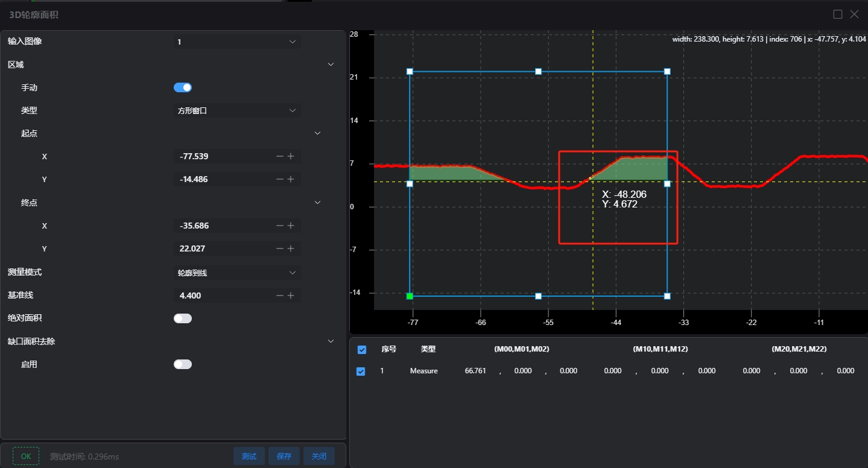Click the (M10,M11,M12) column header

pos(661,349)
